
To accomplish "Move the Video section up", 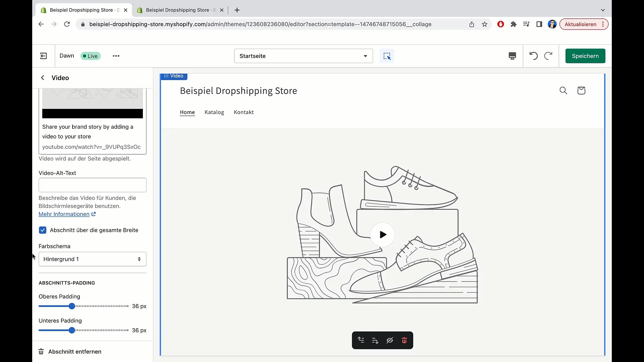I will point(361,340).
